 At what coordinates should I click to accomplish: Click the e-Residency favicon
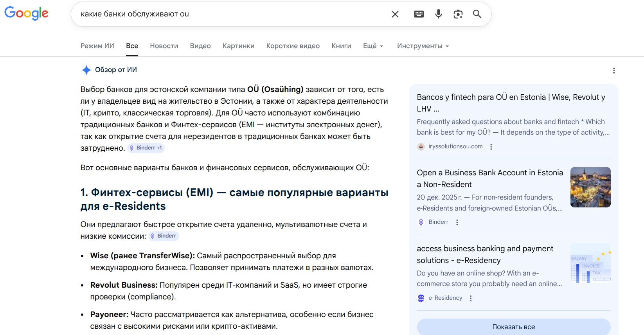(421, 298)
